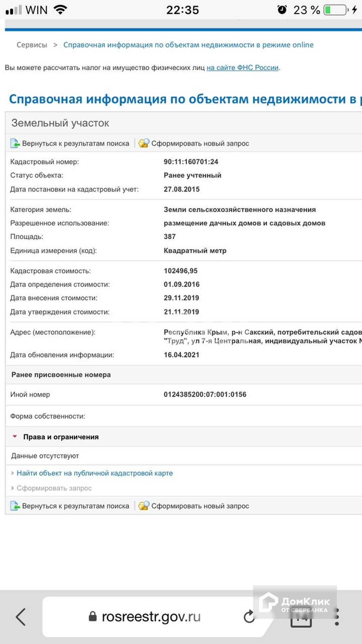Follow the 'на сайте ФНС России' link
Viewport: 362px width, 644px height.
[x=242, y=68]
